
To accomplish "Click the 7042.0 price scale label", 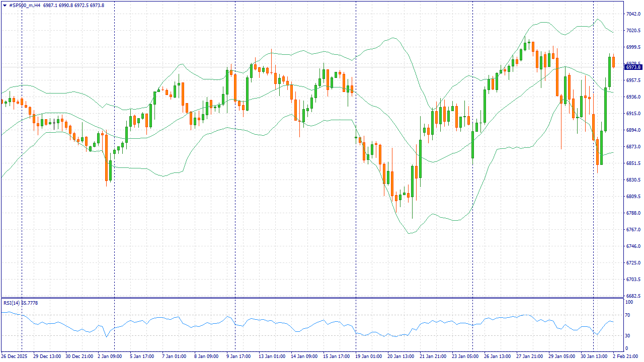I will 632,14.
